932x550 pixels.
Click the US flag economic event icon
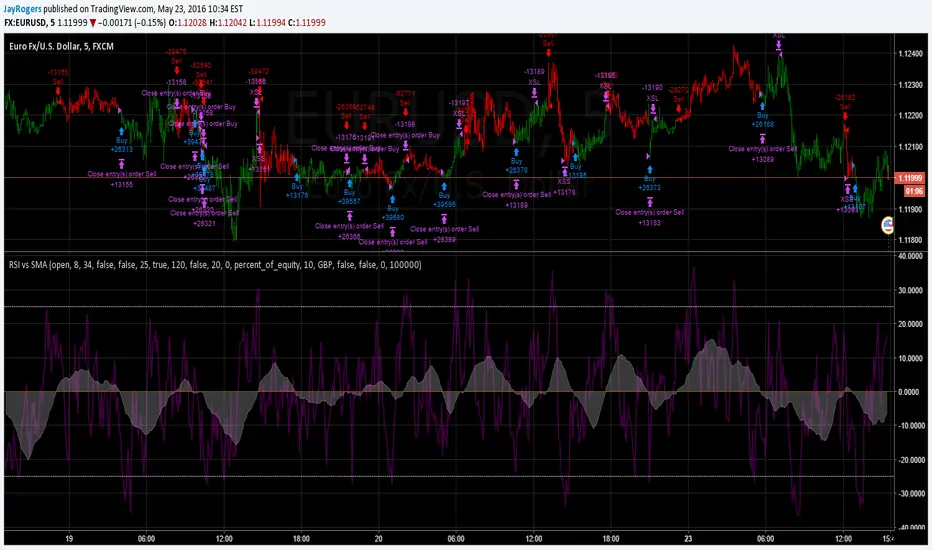point(887,225)
